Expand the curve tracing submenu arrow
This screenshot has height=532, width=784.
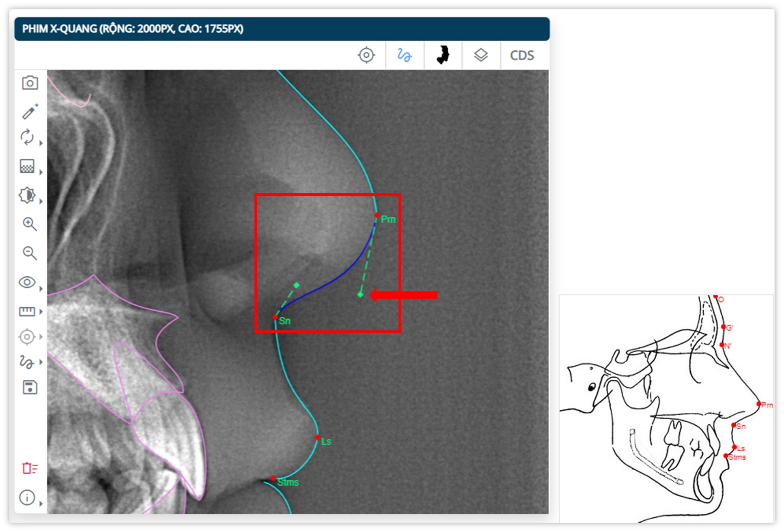click(x=41, y=362)
